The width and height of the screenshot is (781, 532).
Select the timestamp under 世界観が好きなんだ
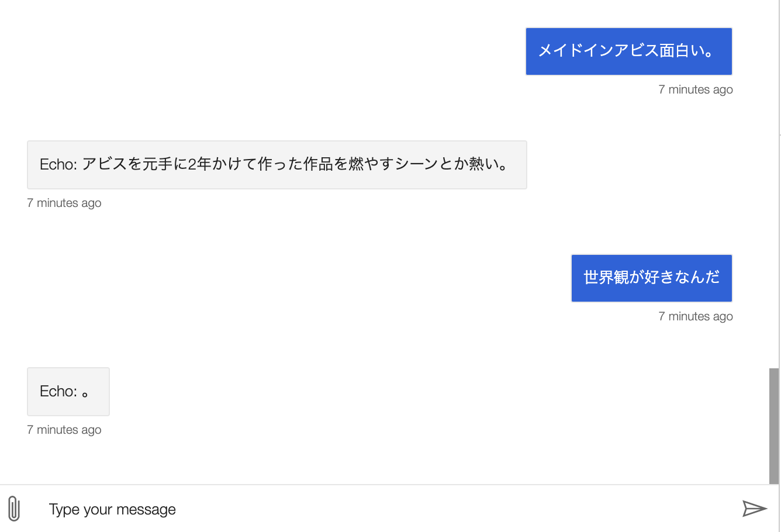coord(695,316)
